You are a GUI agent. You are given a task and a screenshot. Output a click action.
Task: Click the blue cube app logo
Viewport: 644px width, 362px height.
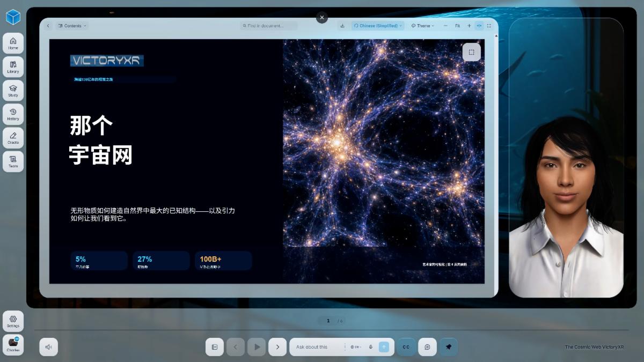click(13, 17)
